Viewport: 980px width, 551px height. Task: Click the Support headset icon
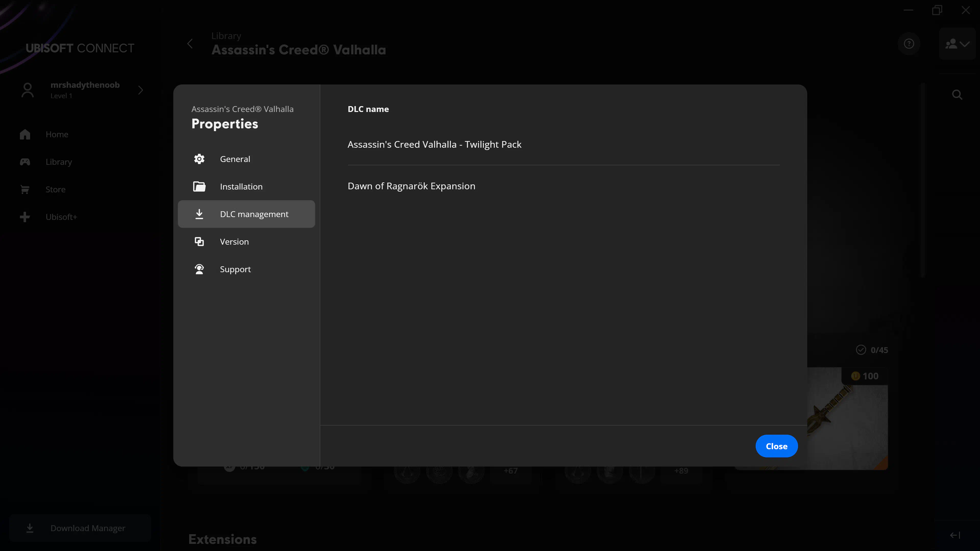[x=199, y=269]
